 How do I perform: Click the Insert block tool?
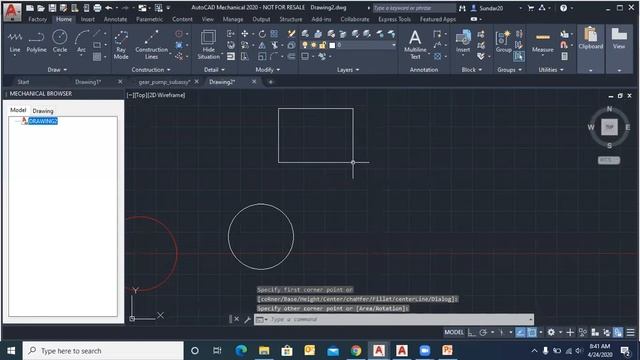coord(463,42)
